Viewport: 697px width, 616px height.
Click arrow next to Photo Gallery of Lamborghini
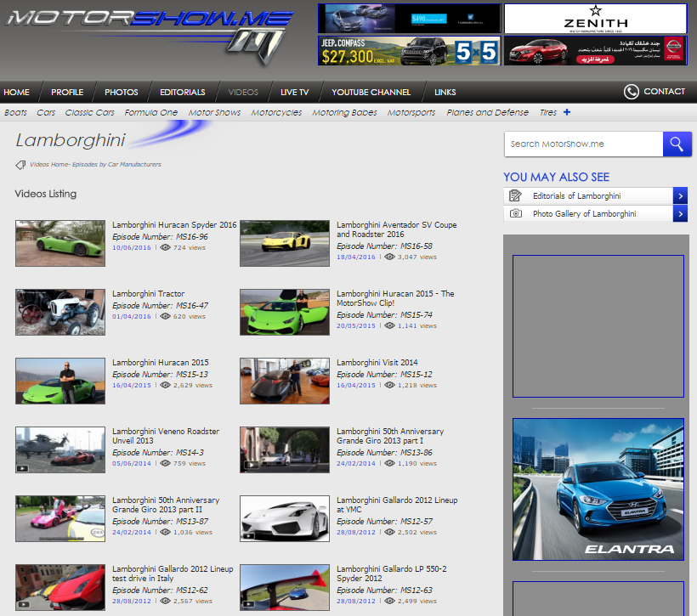click(680, 214)
